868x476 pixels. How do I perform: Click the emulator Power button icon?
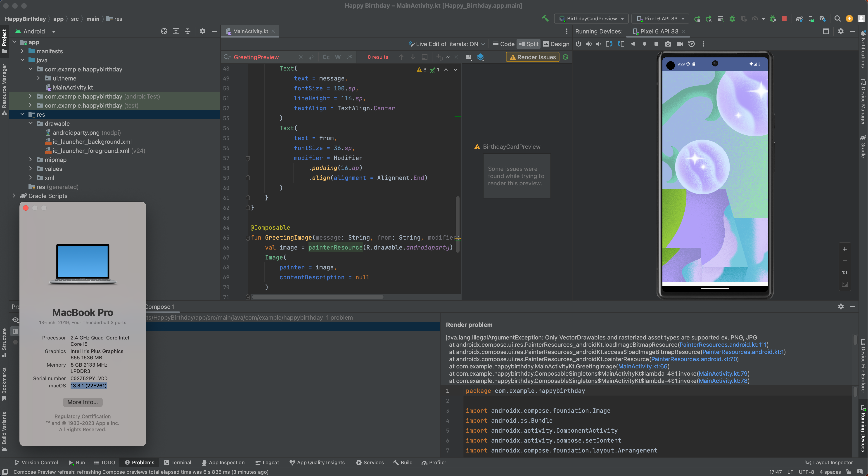pyautogui.click(x=579, y=44)
